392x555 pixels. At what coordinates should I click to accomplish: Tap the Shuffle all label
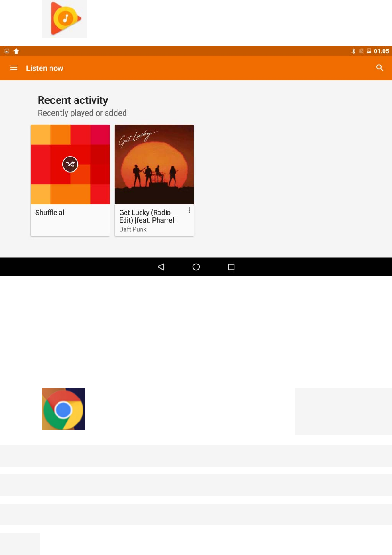coord(50,212)
